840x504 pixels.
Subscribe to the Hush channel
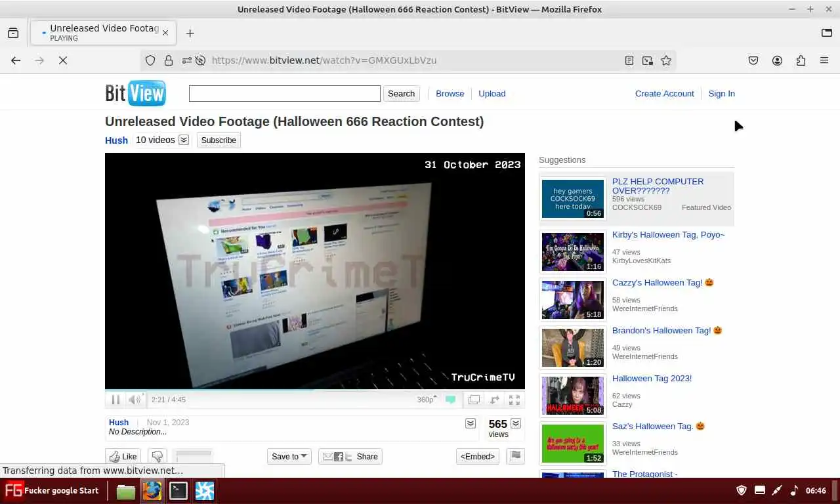pyautogui.click(x=219, y=140)
